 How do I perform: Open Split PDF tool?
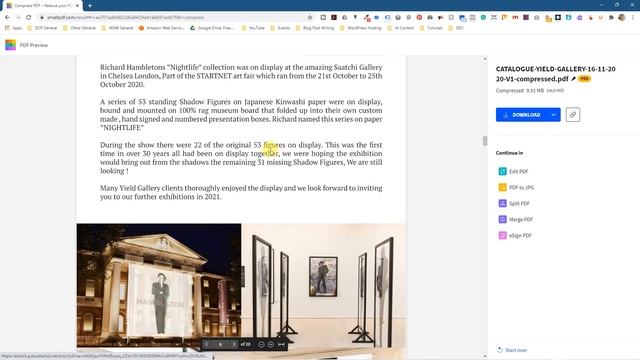(514, 203)
